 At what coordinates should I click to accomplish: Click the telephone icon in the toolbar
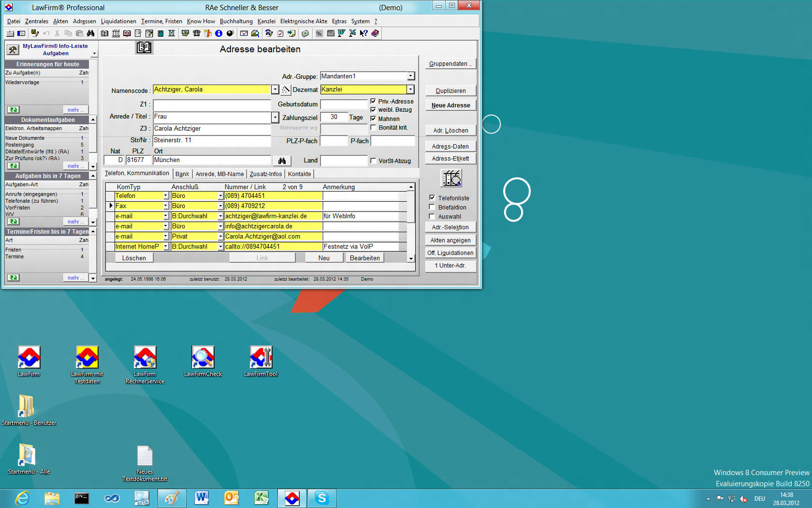[196, 33]
